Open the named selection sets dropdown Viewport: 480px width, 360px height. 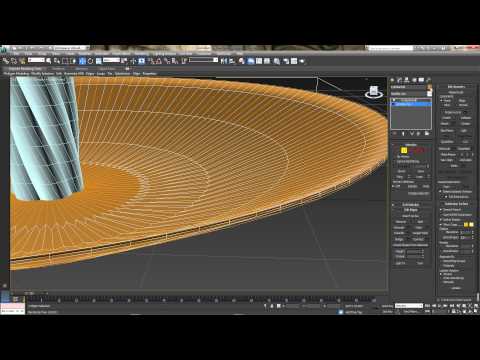(203, 60)
